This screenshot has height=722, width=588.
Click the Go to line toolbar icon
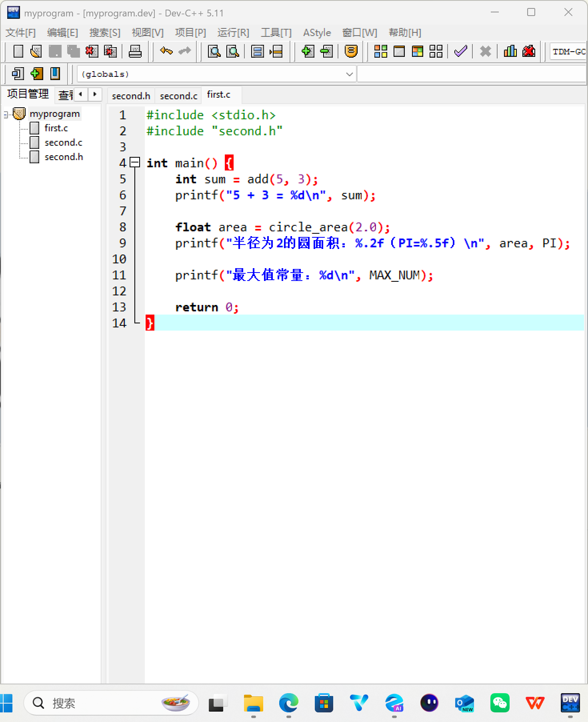[x=276, y=51]
